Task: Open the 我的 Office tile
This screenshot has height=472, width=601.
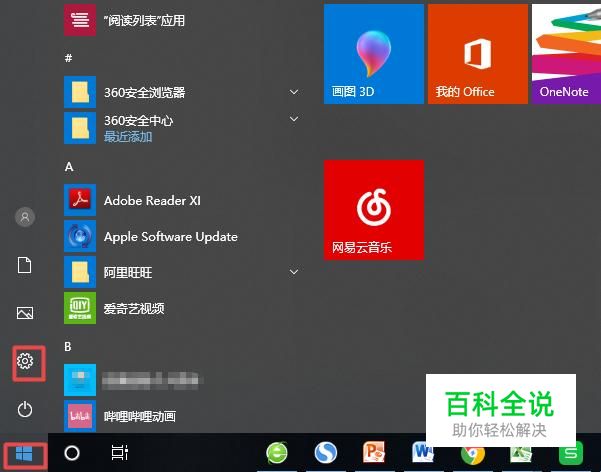Action: pos(478,54)
